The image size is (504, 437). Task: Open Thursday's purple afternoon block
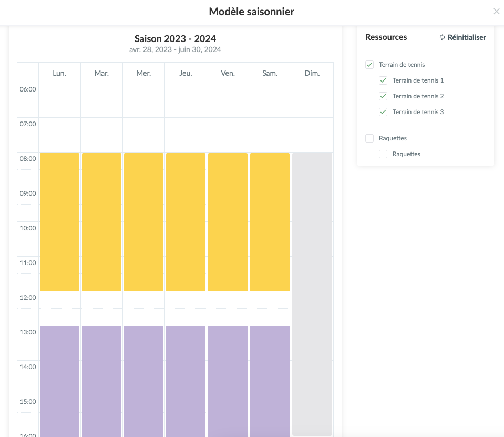[x=186, y=381]
